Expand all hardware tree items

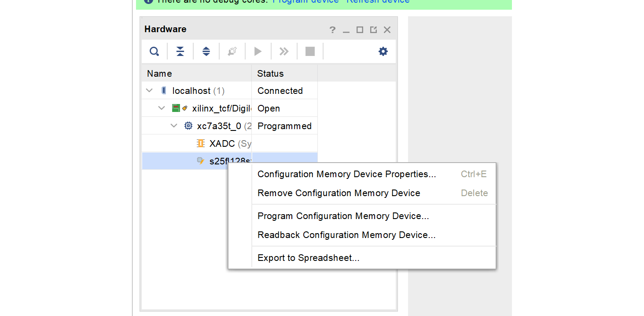[x=206, y=52]
